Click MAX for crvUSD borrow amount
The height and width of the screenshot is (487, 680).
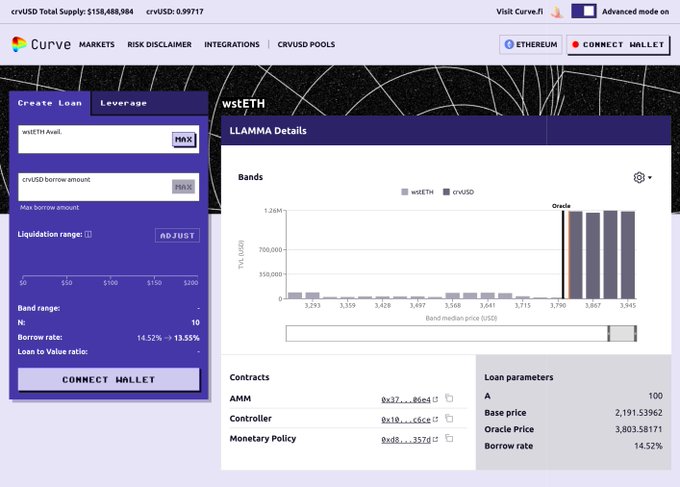(183, 187)
